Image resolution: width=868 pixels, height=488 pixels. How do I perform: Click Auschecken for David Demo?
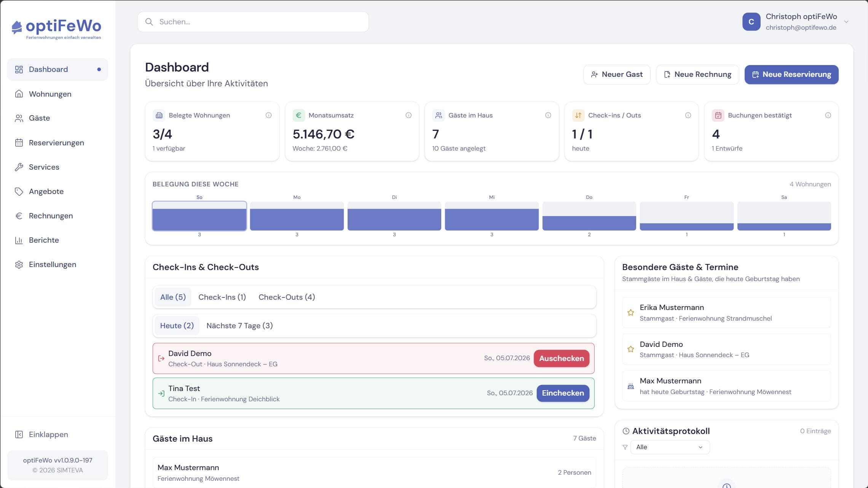click(562, 358)
